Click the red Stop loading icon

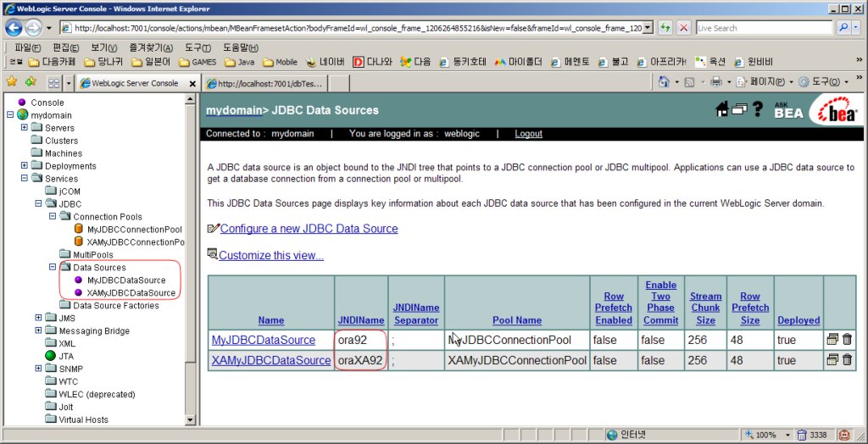pos(684,28)
